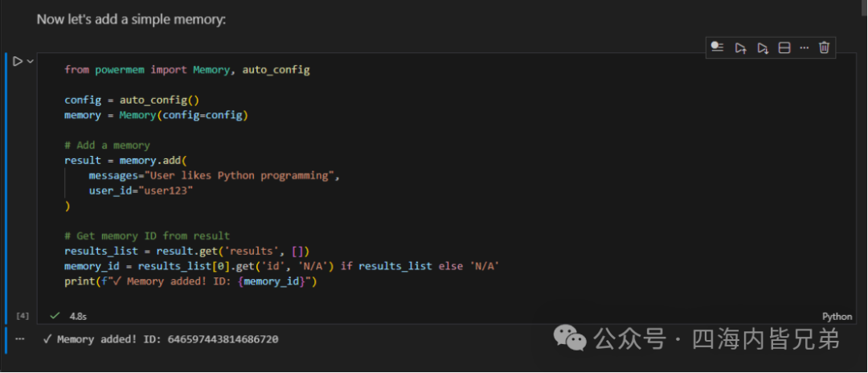Screen dimensions: 868x373
Task: Change the cell language via the Python label
Action: (x=837, y=317)
